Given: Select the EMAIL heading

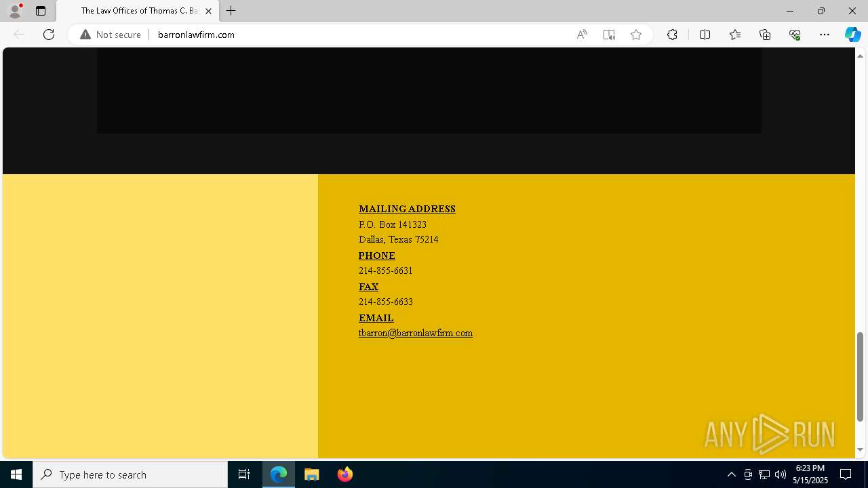Looking at the screenshot, I should (x=376, y=318).
